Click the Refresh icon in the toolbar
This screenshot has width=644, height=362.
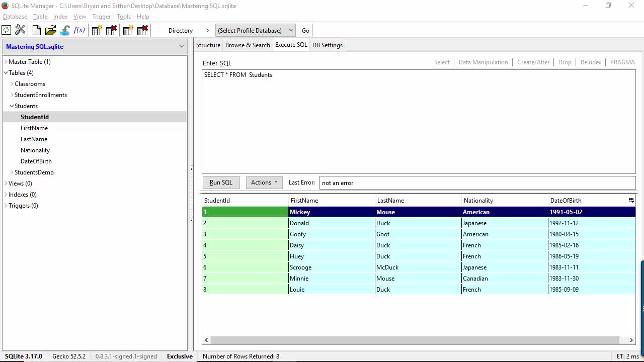point(7,30)
